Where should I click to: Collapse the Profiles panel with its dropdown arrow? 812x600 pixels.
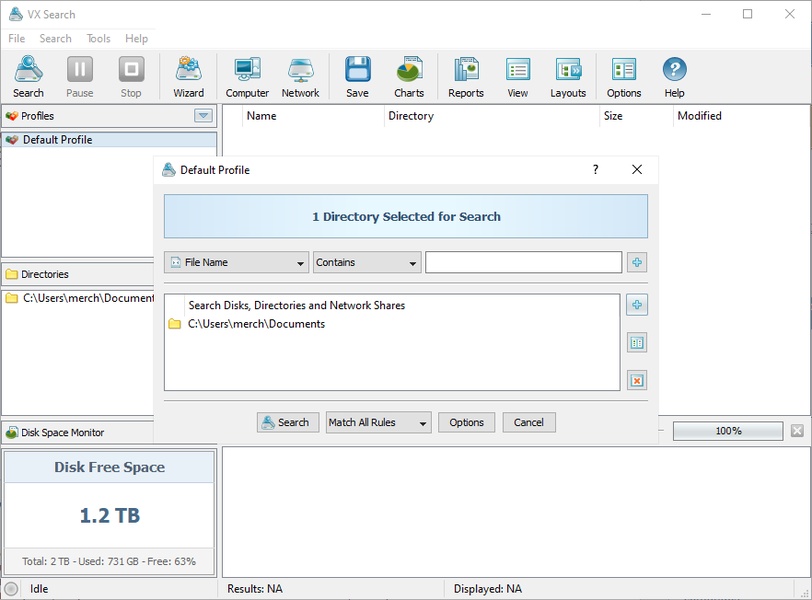click(203, 115)
